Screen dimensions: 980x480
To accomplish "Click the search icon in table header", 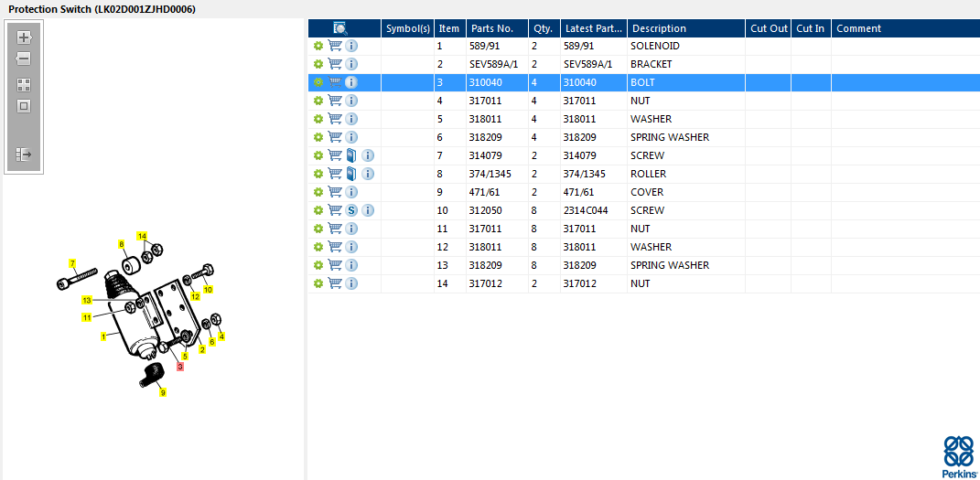I will [340, 28].
